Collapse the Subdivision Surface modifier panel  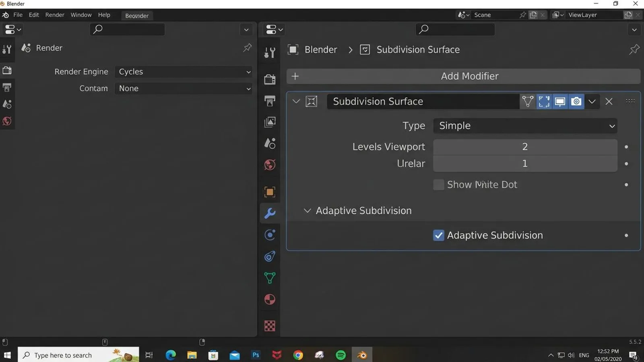pos(296,101)
